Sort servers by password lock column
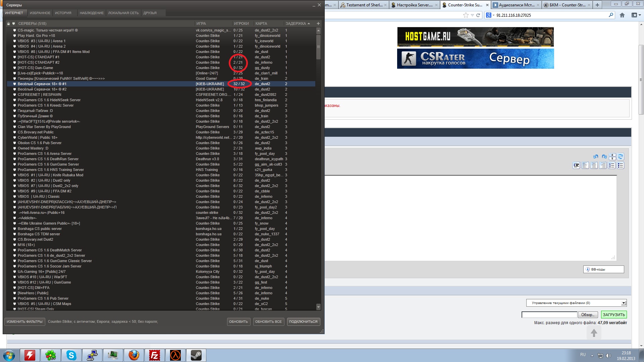Image resolution: width=644 pixels, height=362 pixels. [8, 23]
